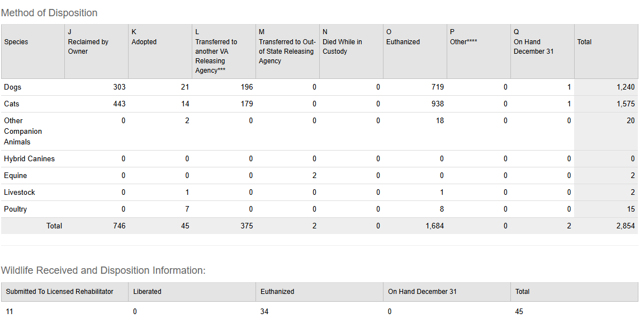
Task: Click the grand total 2,854
Action: (626, 226)
